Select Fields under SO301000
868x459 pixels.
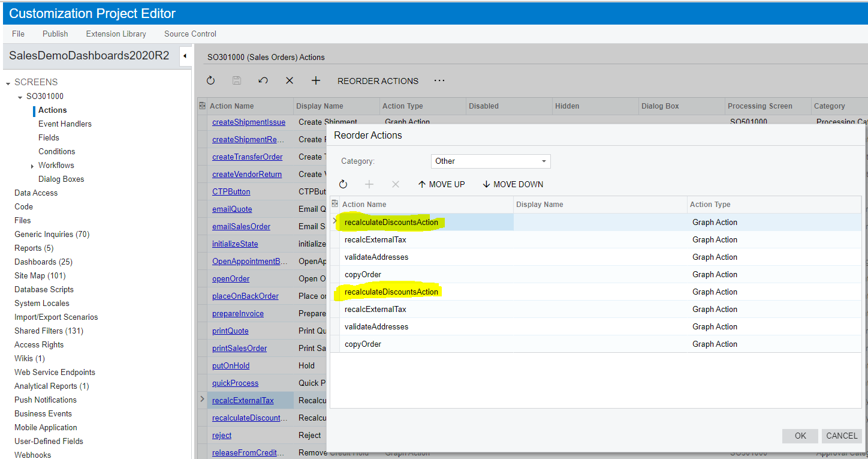pyautogui.click(x=49, y=137)
